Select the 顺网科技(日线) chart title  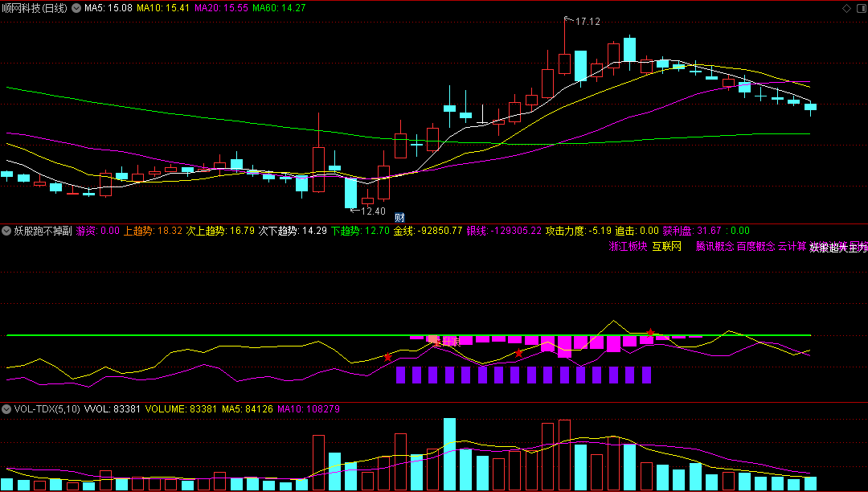tap(35, 8)
